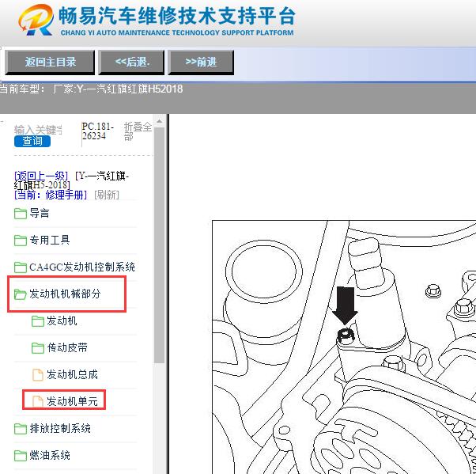Click the Y-一汽红旗-红旗H5-2018 breadcrumb text

click(72, 180)
